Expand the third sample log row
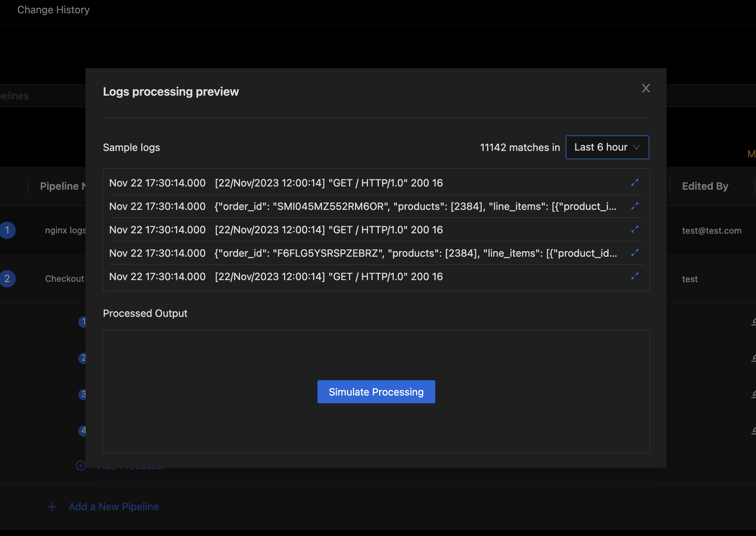The image size is (756, 536). tap(635, 230)
